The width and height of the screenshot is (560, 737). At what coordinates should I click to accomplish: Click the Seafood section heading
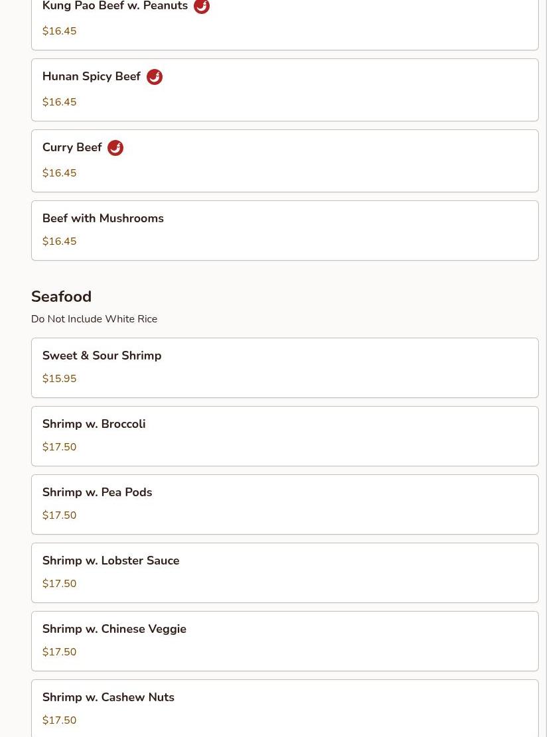[61, 297]
